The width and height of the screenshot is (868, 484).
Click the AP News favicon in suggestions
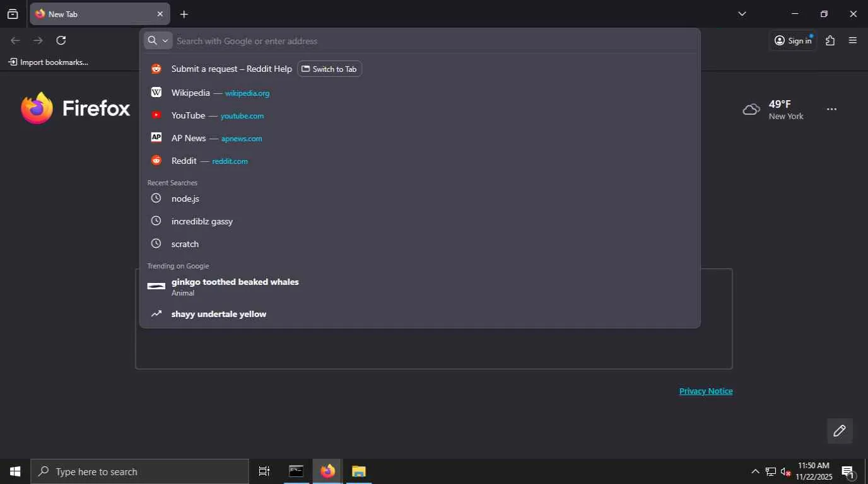pyautogui.click(x=156, y=138)
